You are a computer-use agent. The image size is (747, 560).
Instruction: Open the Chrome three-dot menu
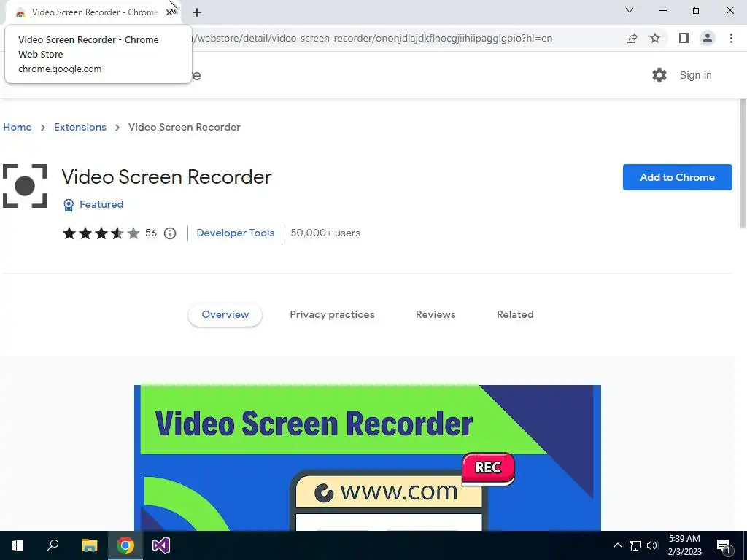(731, 38)
